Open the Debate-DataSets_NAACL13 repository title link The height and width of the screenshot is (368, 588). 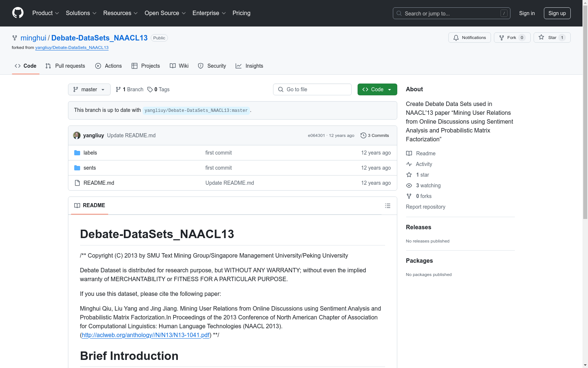[100, 38]
